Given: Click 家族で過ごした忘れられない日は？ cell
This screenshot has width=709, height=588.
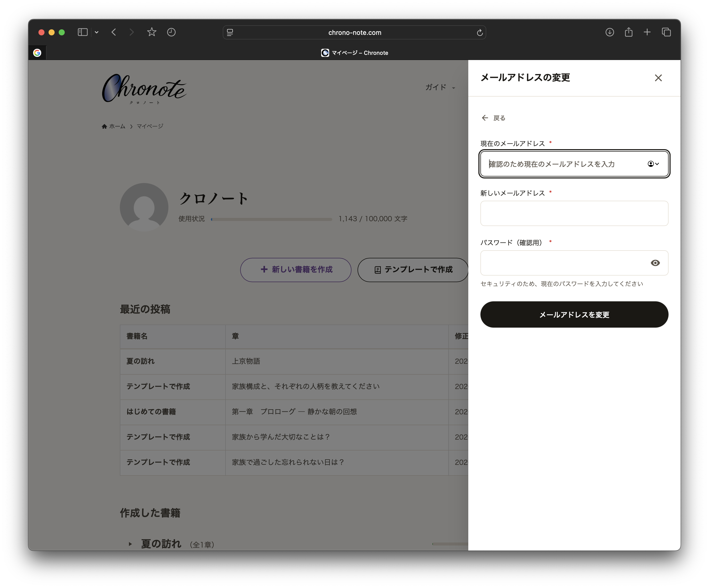Looking at the screenshot, I should (337, 462).
